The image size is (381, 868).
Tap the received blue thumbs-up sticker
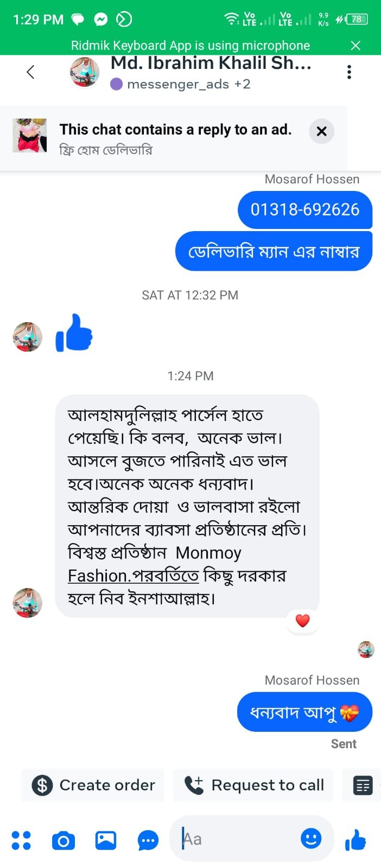tap(74, 333)
